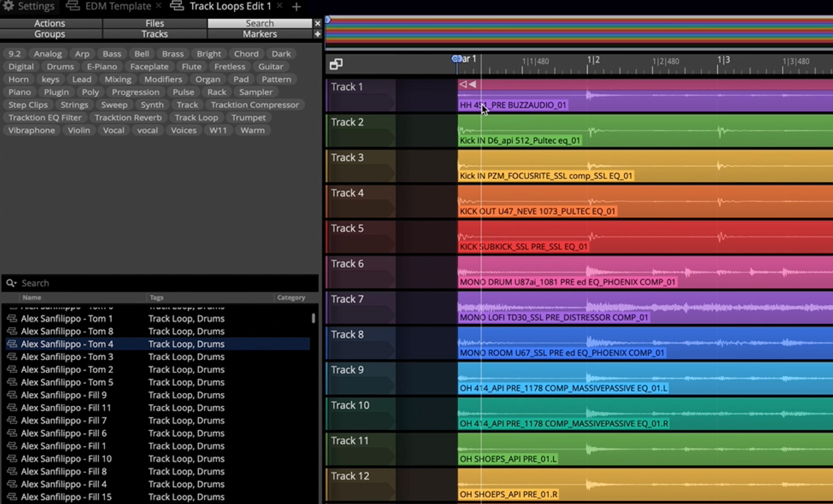Close the EDM Template tab
The width and height of the screenshot is (833, 504).
click(x=159, y=6)
